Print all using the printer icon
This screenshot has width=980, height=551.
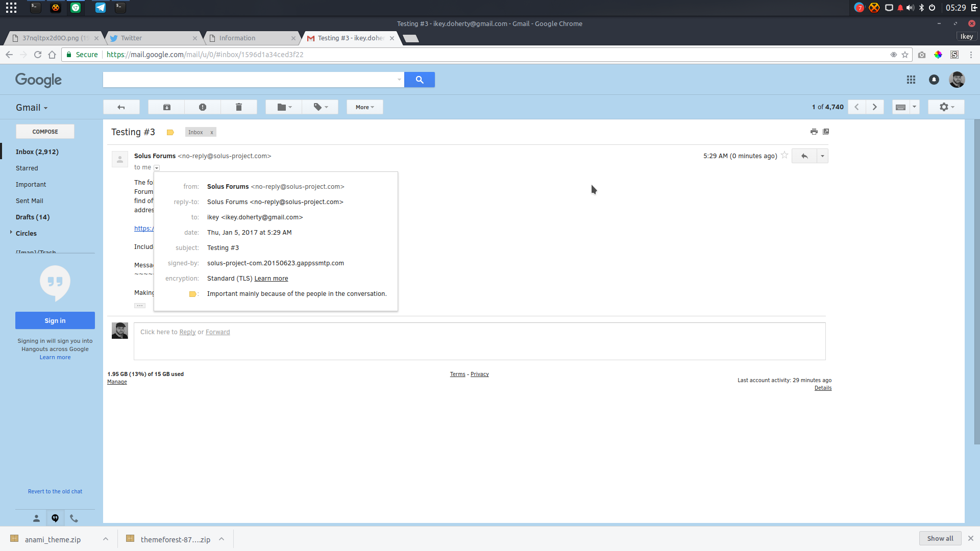pos(814,132)
